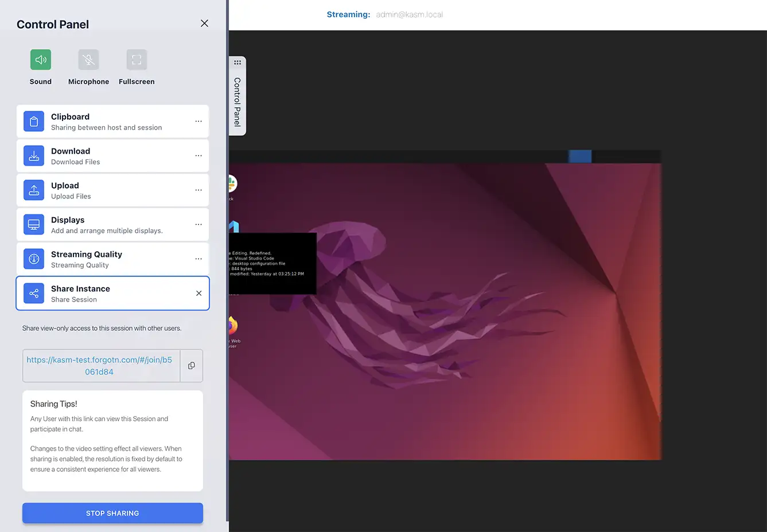
Task: Expand the Displays options menu
Action: point(198,224)
